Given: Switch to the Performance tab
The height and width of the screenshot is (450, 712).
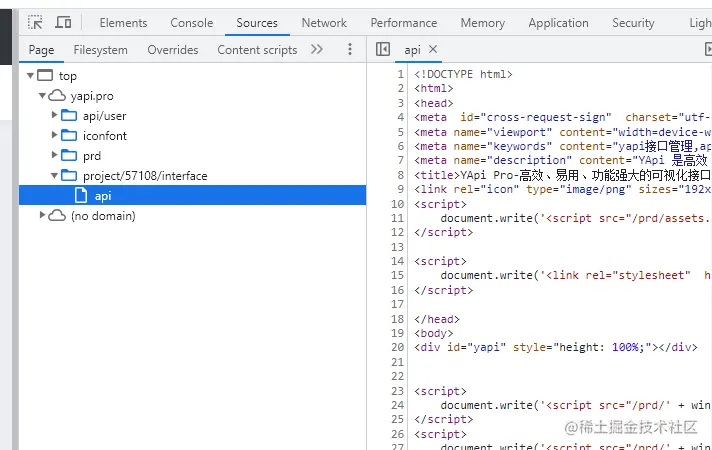Looking at the screenshot, I should tap(404, 23).
